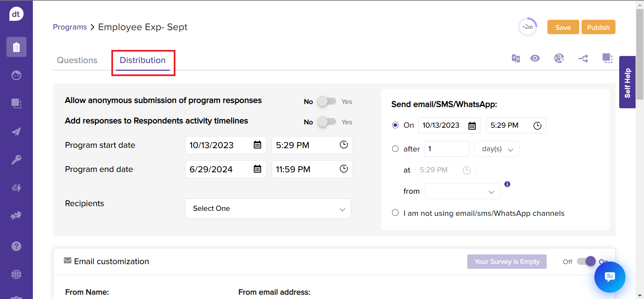Open the 'from' dropdown
Viewport: 644px width, 299px height.
point(462,191)
